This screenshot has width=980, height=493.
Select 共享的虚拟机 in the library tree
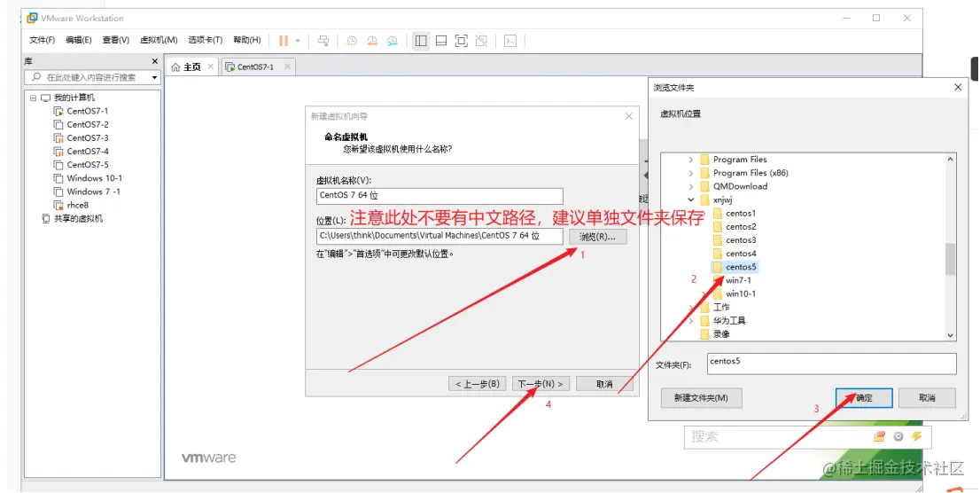78,218
